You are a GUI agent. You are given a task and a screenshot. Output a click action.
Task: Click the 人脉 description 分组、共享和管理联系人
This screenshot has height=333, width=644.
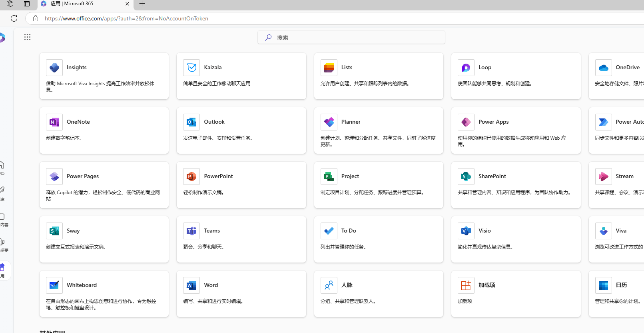(x=349, y=301)
